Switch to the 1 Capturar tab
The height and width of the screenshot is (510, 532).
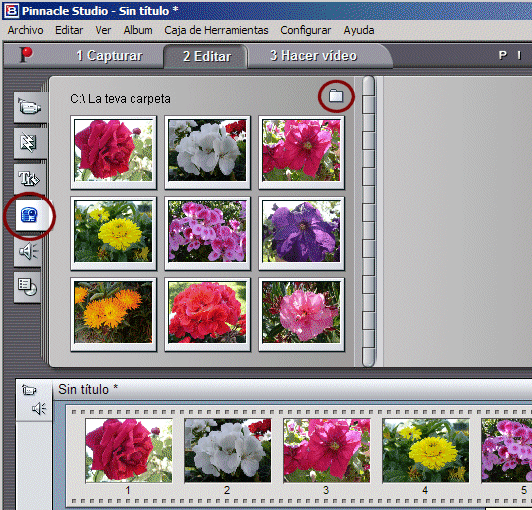pyautogui.click(x=109, y=56)
